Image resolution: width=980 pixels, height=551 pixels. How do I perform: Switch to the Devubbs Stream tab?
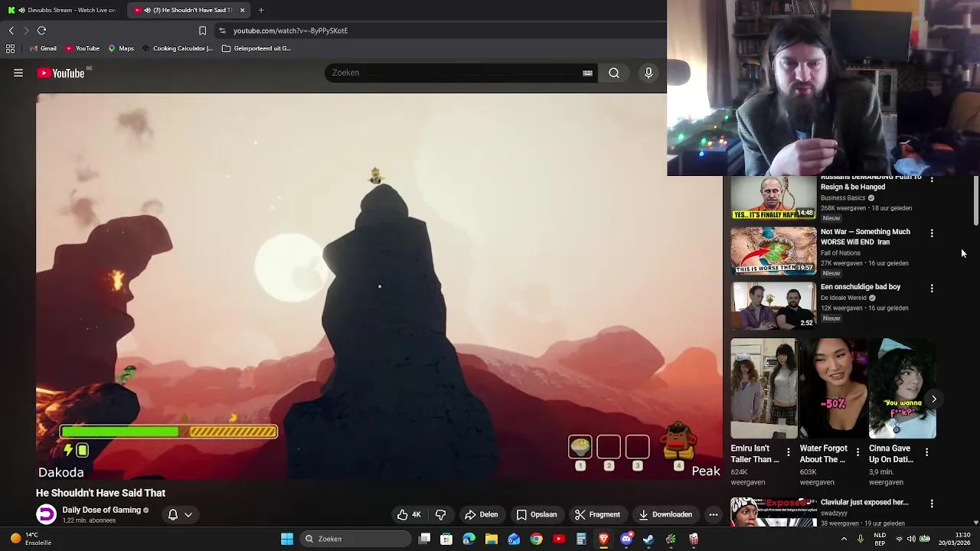(x=63, y=10)
